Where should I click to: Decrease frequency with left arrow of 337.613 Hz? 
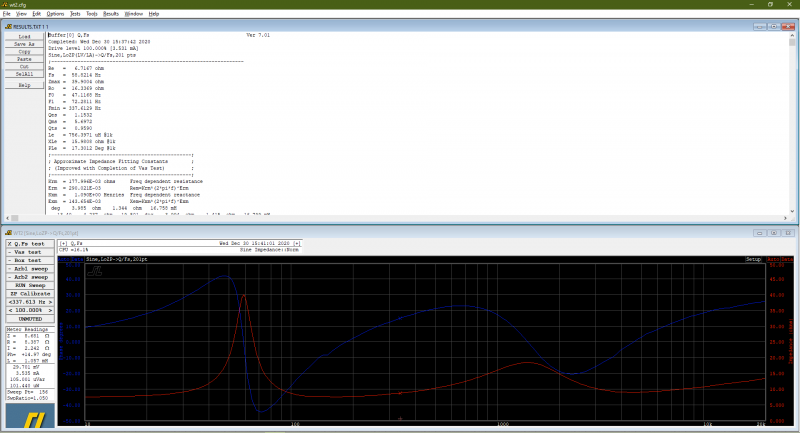point(10,302)
